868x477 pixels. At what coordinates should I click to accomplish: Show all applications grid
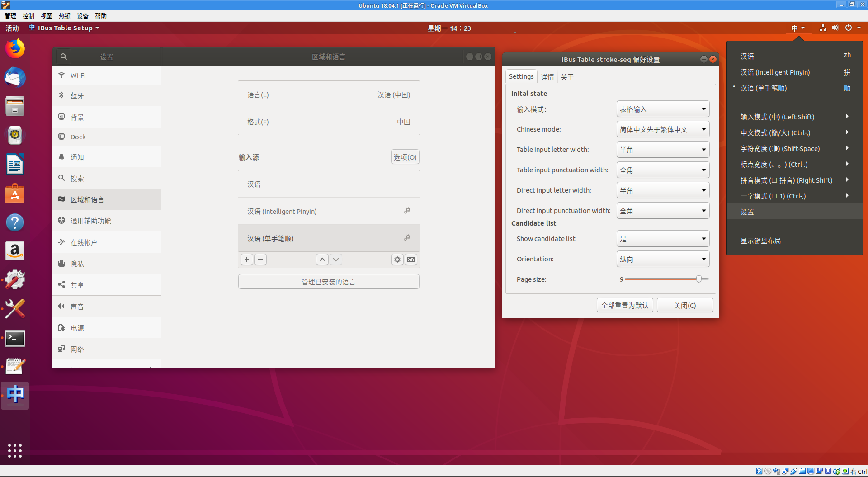point(15,450)
